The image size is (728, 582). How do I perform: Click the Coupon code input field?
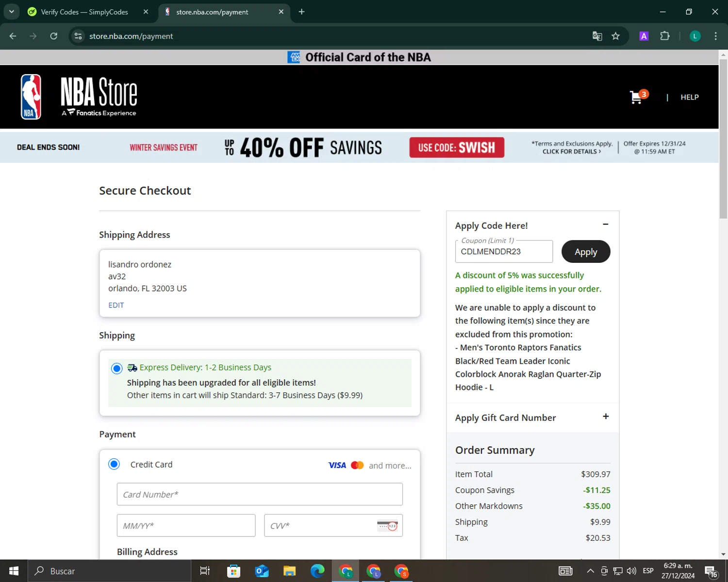(504, 252)
